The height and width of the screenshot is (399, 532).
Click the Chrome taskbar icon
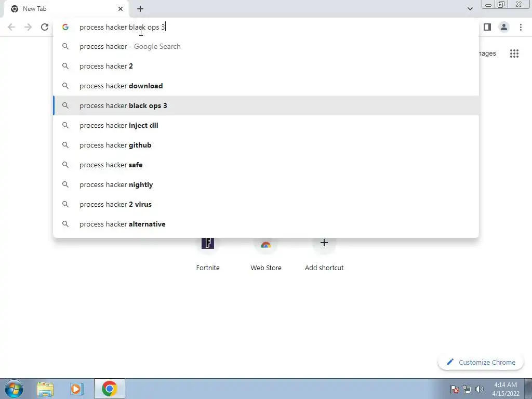pyautogui.click(x=109, y=389)
